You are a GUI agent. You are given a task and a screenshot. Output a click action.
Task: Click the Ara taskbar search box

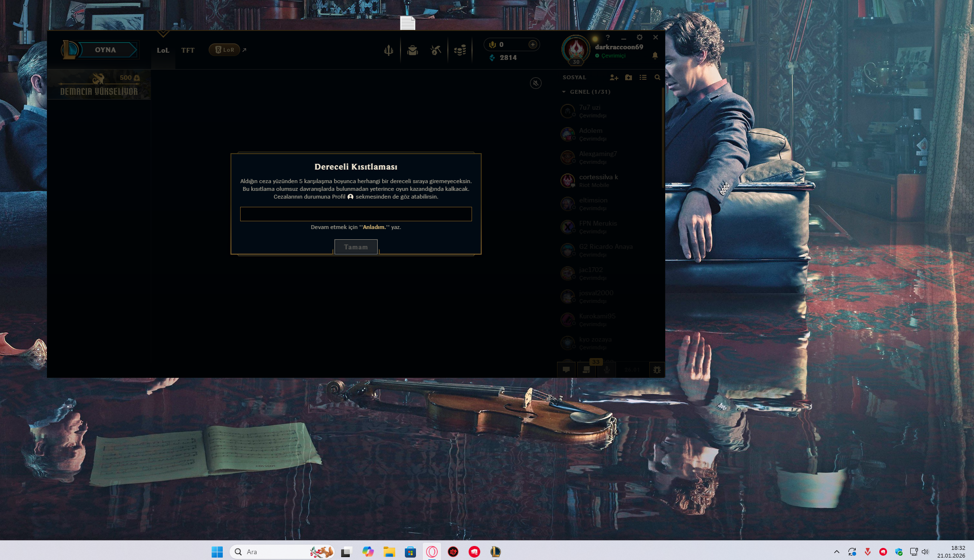point(282,552)
